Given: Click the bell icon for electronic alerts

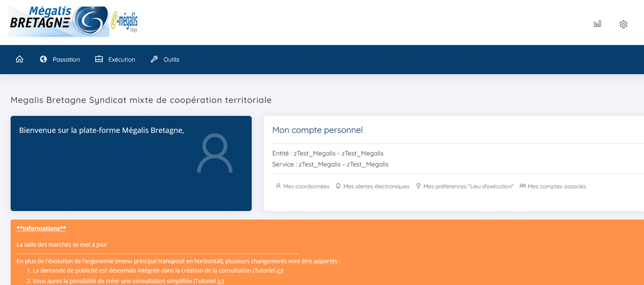Looking at the screenshot, I should coord(338,186).
